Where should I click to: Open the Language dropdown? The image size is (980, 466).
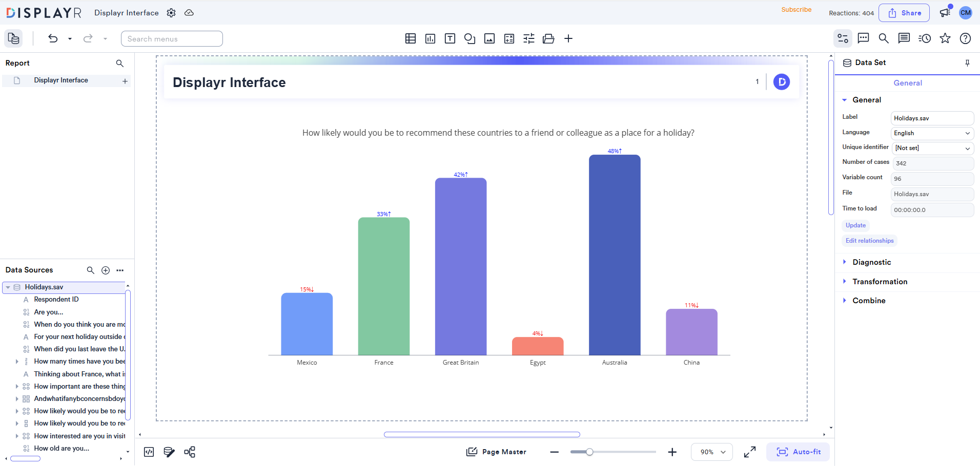tap(932, 133)
